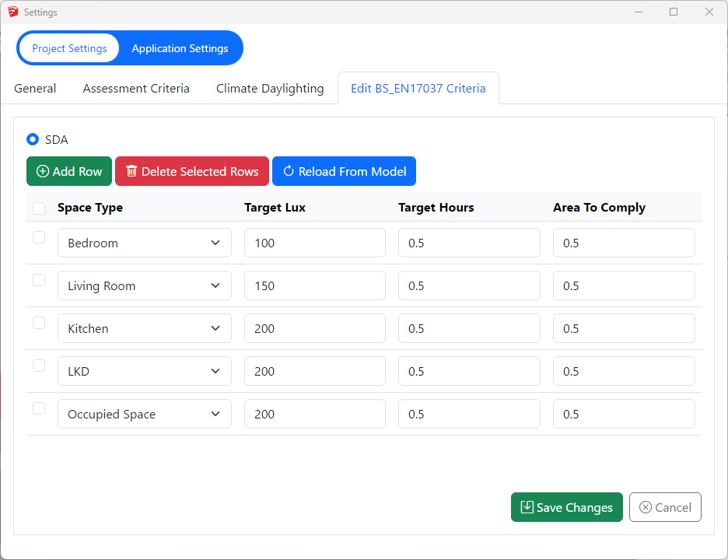This screenshot has width=728, height=560.
Task: Click the reload arrow icon on Reload From Model
Action: [x=289, y=172]
